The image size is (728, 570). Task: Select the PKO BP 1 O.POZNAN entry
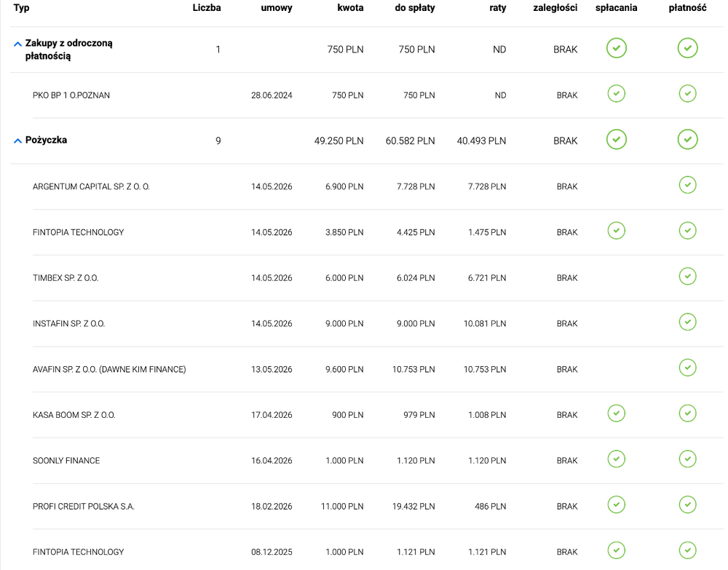click(x=71, y=95)
